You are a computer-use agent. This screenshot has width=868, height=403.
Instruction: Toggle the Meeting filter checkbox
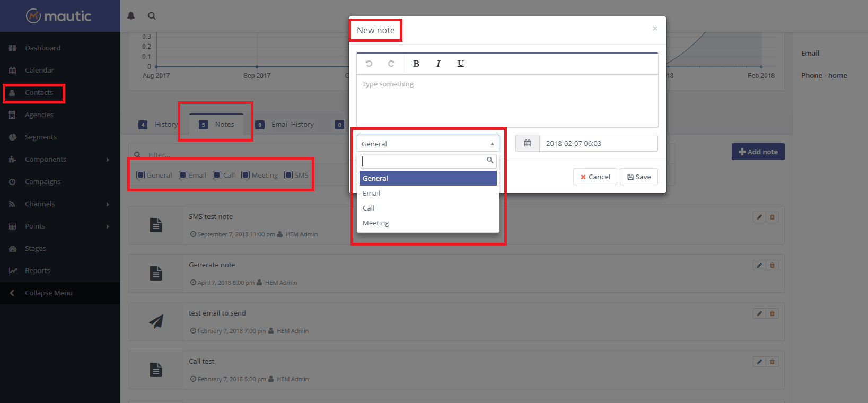246,175
